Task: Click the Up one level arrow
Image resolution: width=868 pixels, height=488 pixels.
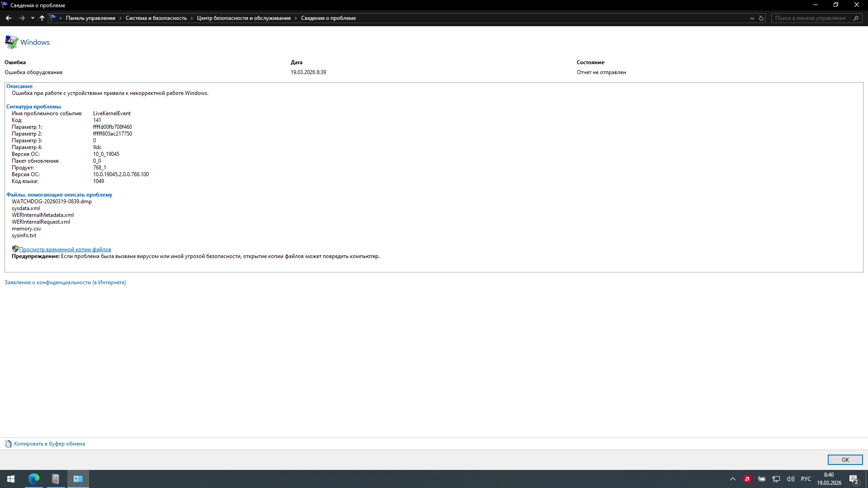Action: pos(42,18)
